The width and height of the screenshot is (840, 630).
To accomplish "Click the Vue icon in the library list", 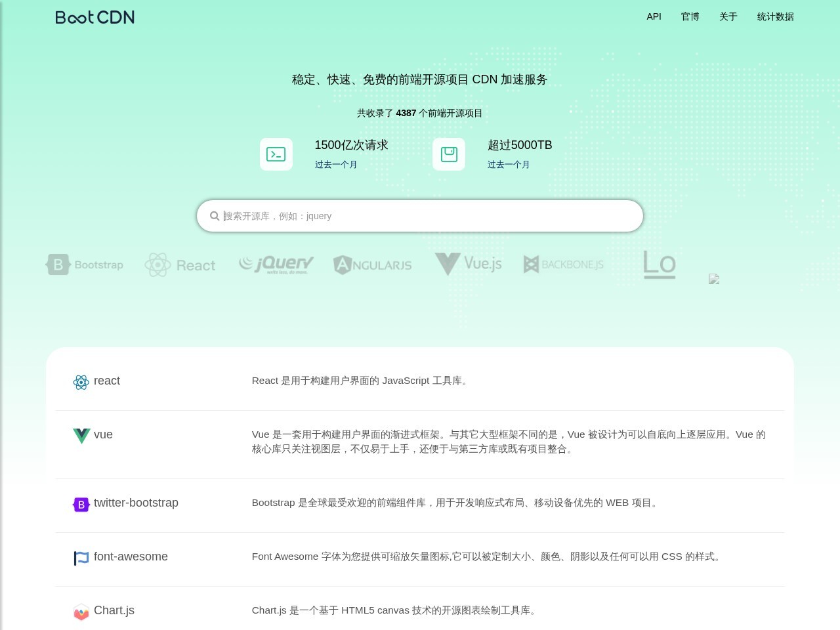I will pos(81,436).
